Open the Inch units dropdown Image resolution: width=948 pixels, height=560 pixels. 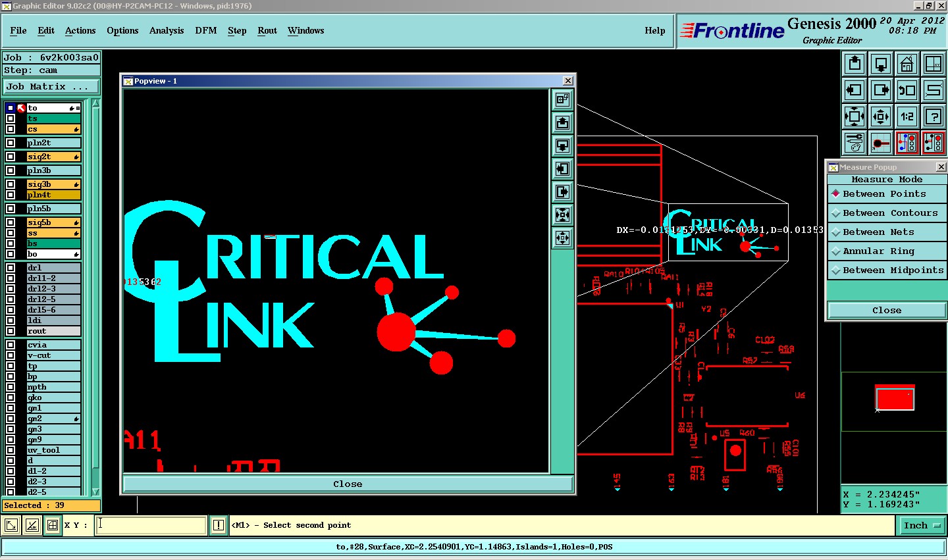(x=922, y=525)
